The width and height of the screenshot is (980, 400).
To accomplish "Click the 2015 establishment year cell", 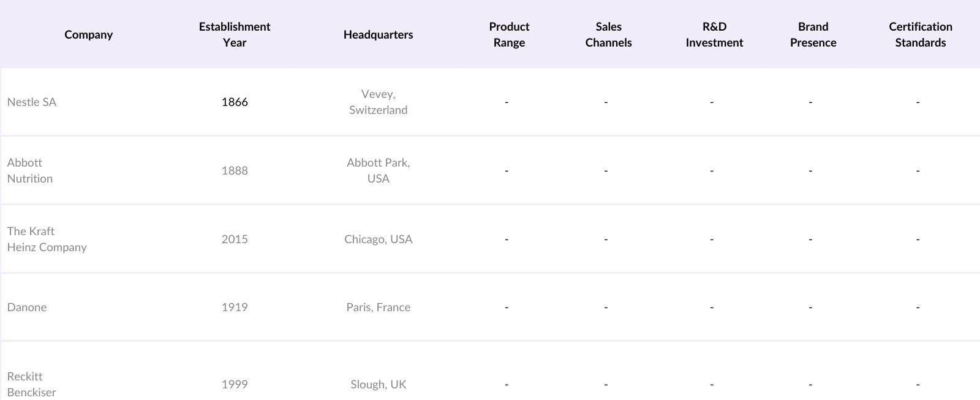I will [x=235, y=239].
